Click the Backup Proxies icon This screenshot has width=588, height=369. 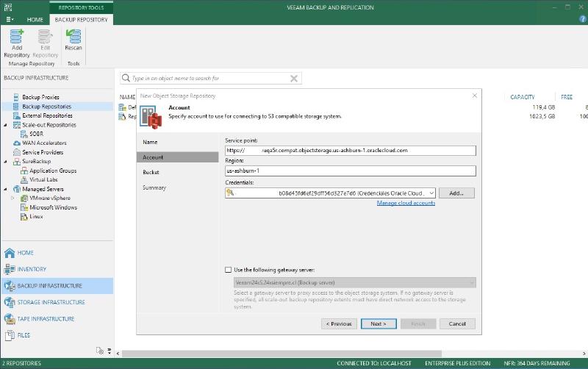16,97
